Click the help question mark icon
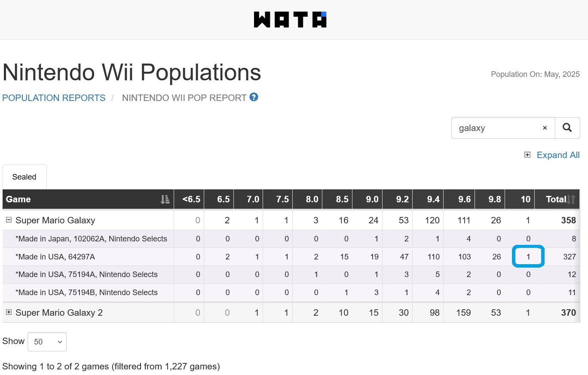This screenshot has width=588, height=375. point(254,97)
